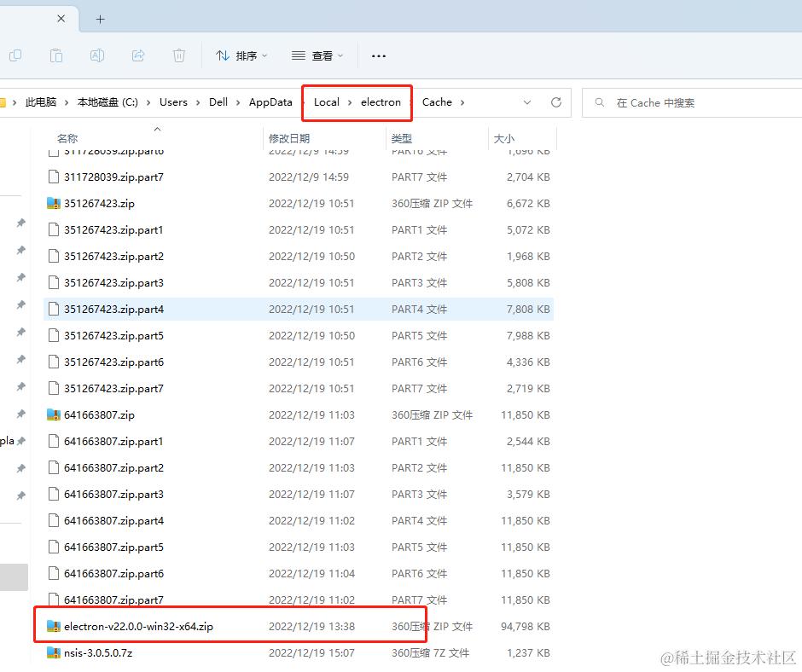Navigate to 本地磁盘 (C:) breadcrumb

pyautogui.click(x=108, y=102)
